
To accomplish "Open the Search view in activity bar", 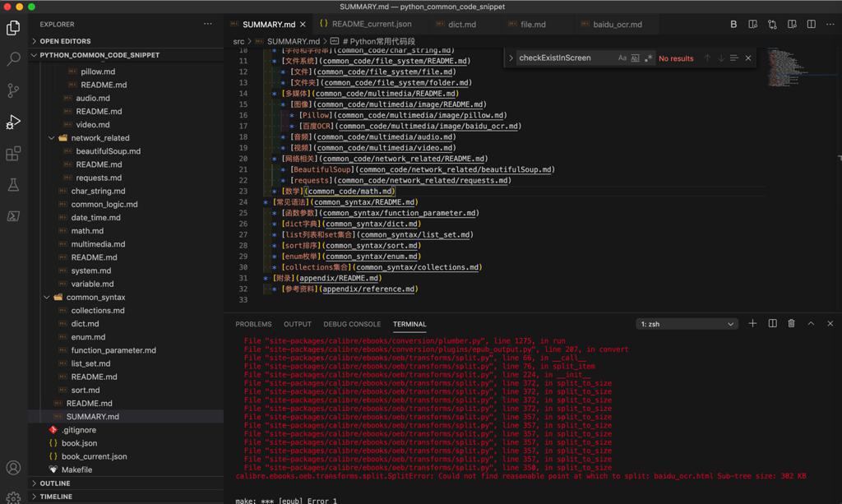I will (x=13, y=59).
